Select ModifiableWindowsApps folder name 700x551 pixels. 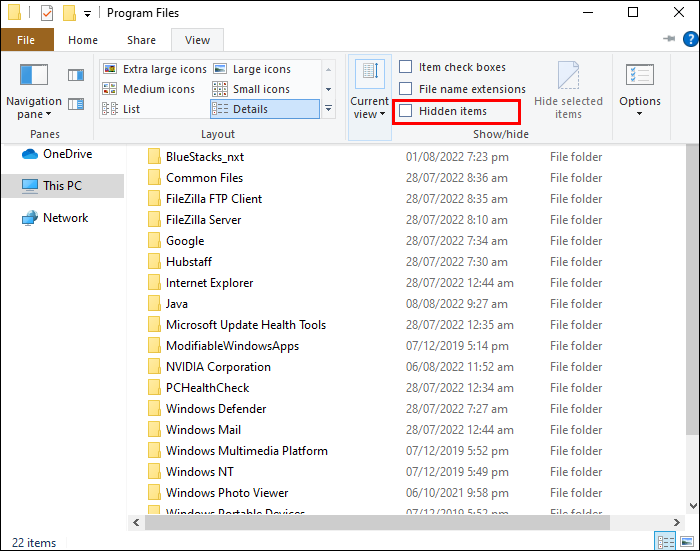click(x=233, y=346)
